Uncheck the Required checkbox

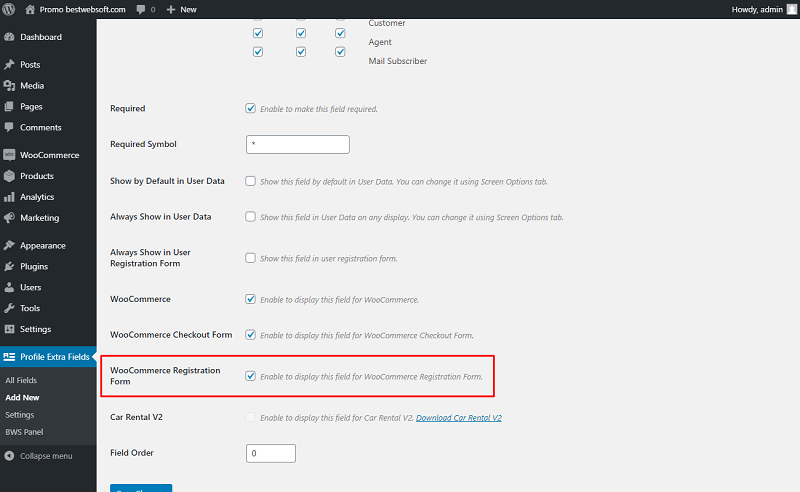click(x=251, y=108)
